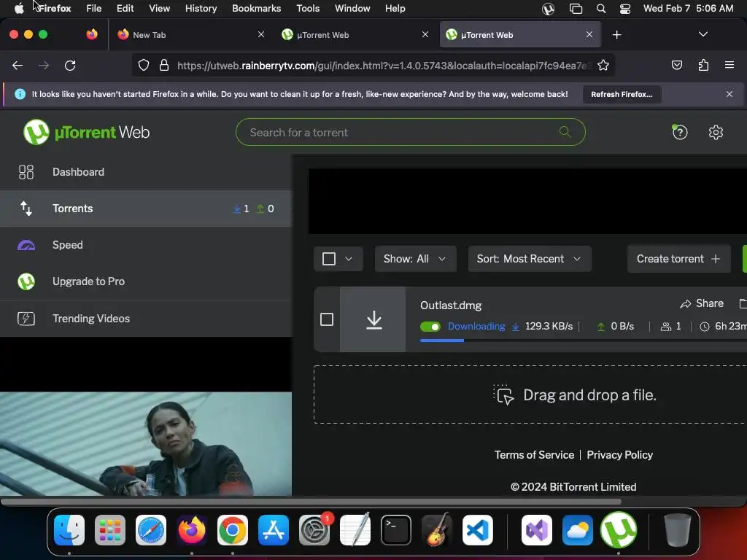This screenshot has width=747, height=560.
Task: Open the Show: All filter dropdown
Action: [415, 259]
